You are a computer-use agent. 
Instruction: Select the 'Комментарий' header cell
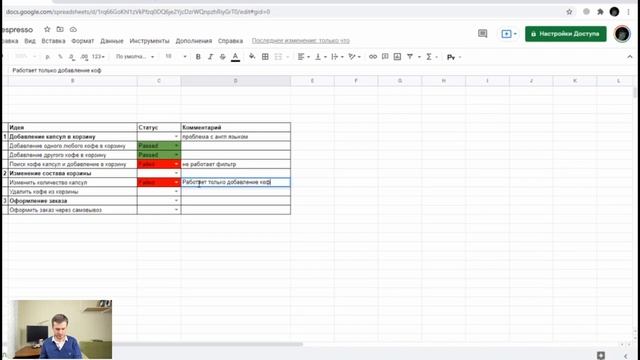coord(236,127)
